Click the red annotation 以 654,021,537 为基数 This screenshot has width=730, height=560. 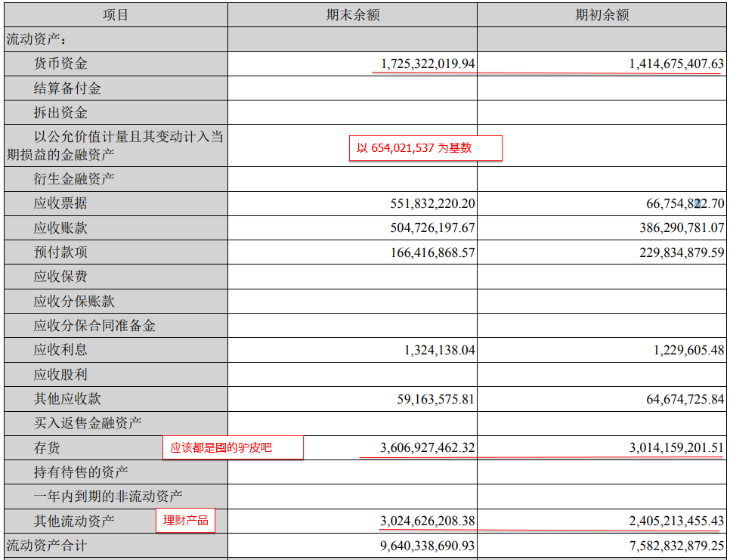coord(425,148)
